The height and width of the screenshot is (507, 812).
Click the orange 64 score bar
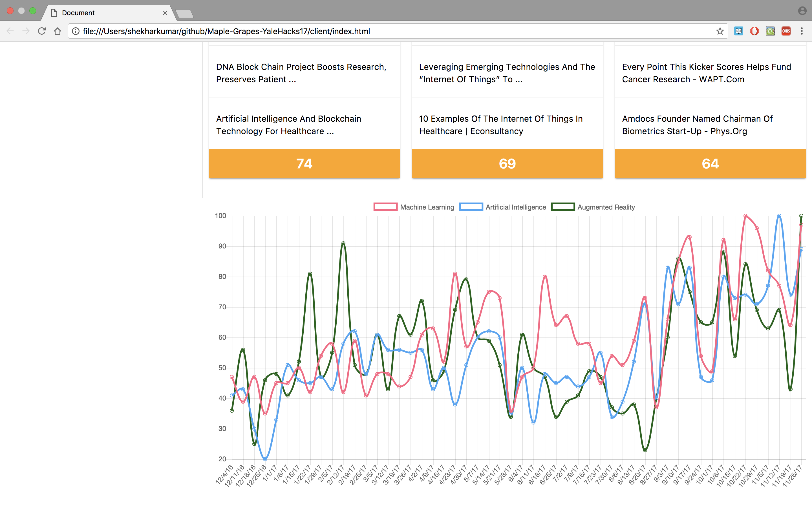[x=710, y=164]
